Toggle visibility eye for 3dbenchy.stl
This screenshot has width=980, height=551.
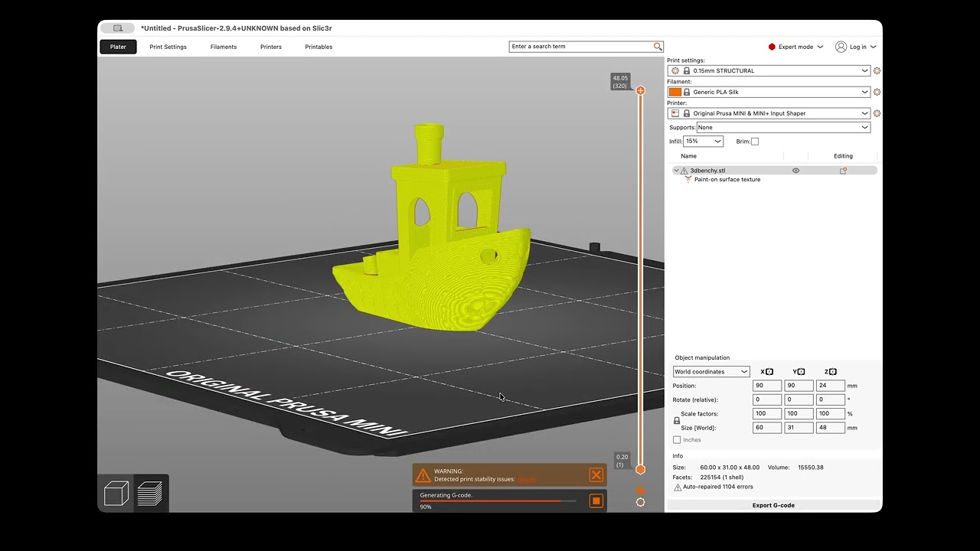point(795,171)
